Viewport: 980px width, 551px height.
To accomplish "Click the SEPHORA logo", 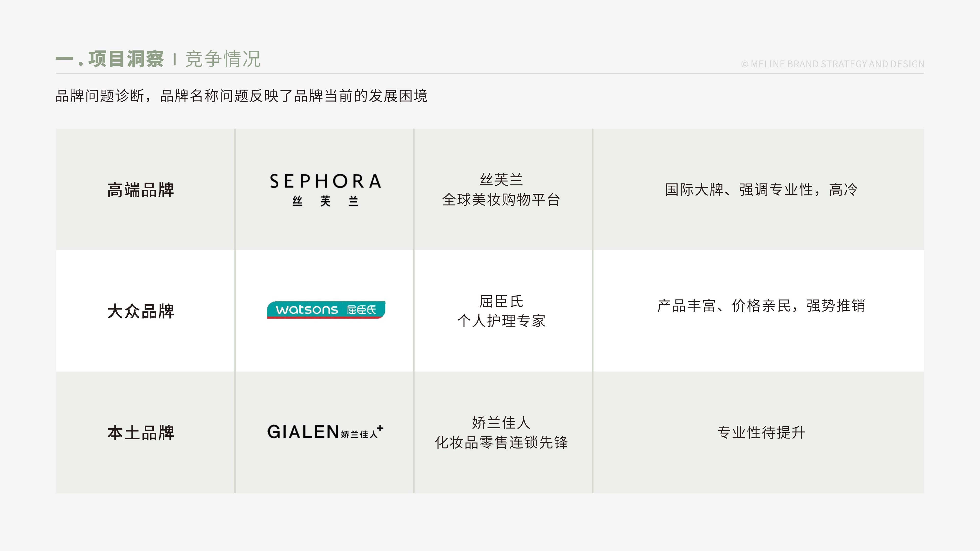I will (x=325, y=190).
